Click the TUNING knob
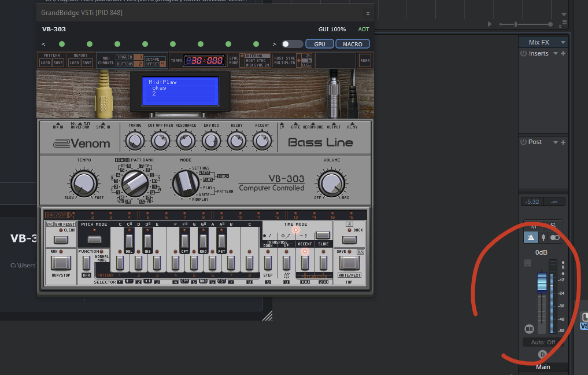The image size is (588, 375). point(135,142)
